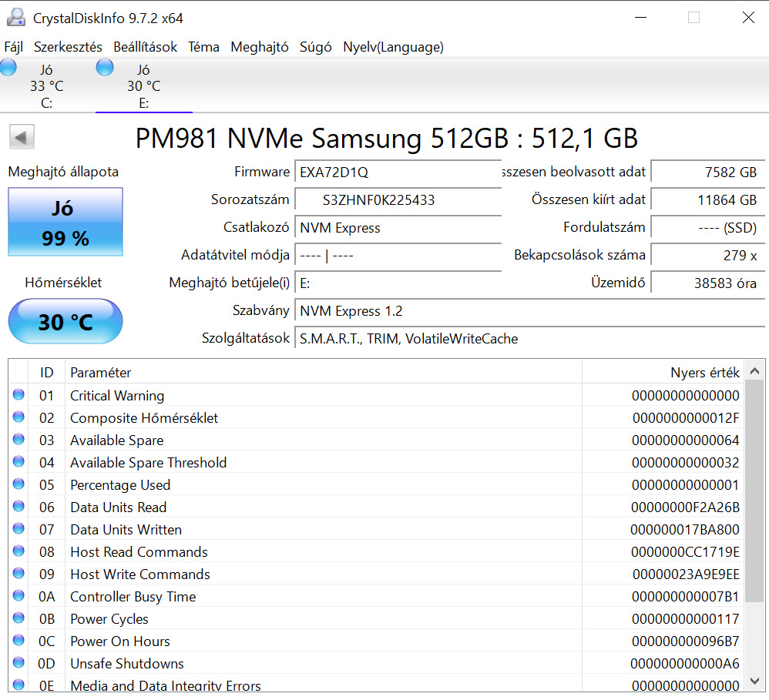
Task: Click status dot for Unsafe Shutdowns row
Action: [x=18, y=661]
